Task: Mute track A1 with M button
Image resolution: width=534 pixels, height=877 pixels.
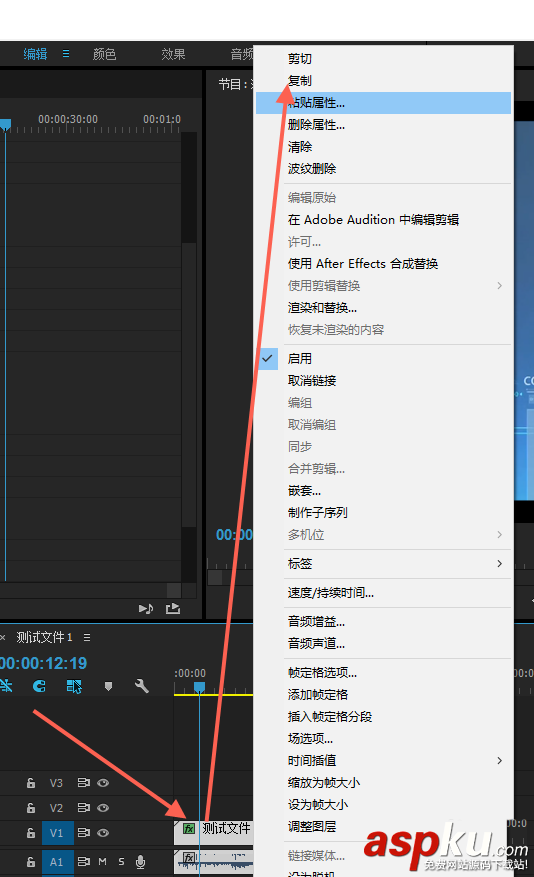Action: click(x=102, y=861)
